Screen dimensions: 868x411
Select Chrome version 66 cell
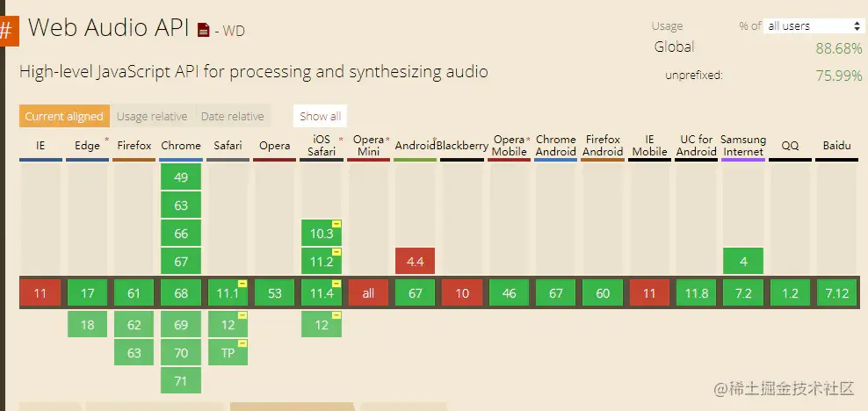click(181, 234)
